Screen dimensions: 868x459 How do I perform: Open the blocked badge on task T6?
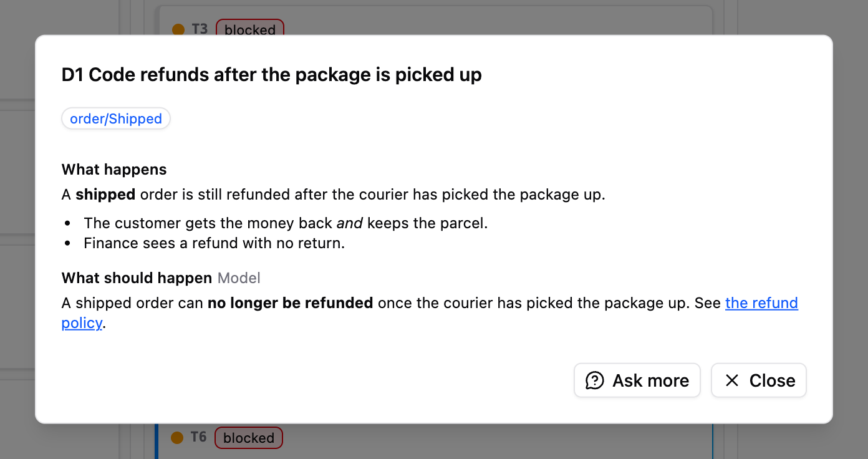(x=249, y=438)
